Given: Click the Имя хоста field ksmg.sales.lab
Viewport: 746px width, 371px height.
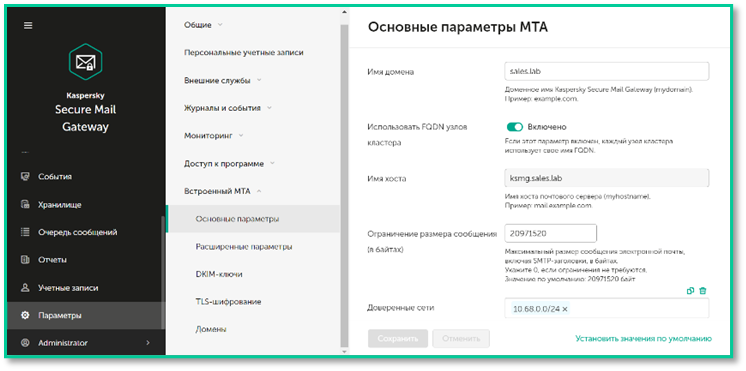Looking at the screenshot, I should pos(607,178).
